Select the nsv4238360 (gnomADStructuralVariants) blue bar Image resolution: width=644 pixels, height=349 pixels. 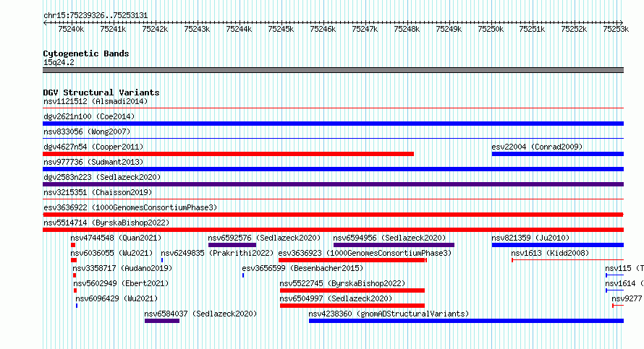pyautogui.click(x=466, y=321)
